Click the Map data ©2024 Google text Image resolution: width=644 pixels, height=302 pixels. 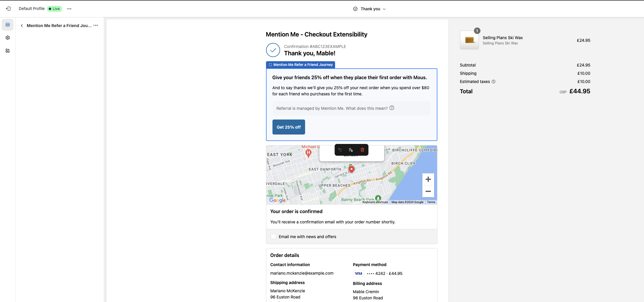[x=407, y=202]
